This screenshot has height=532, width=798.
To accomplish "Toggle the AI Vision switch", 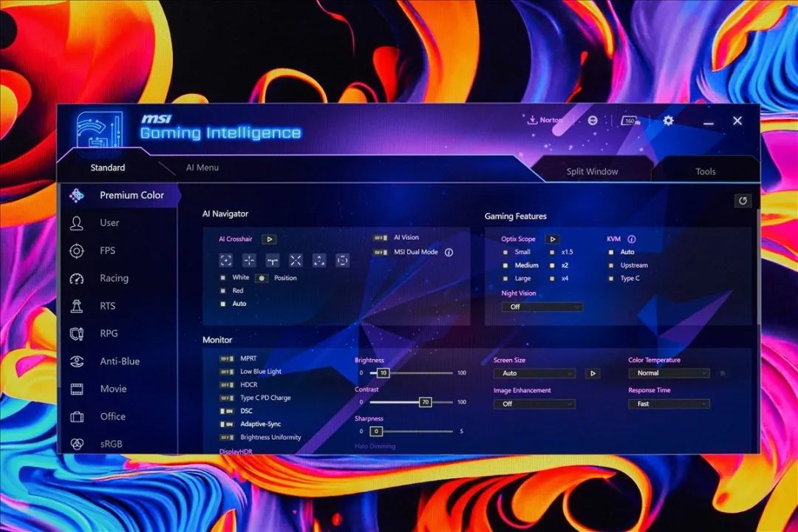I will click(381, 238).
